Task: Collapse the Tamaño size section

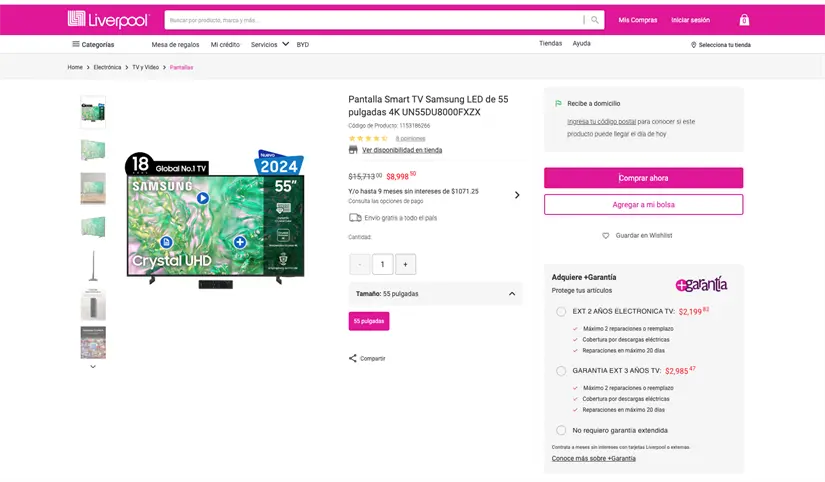Action: coord(512,294)
